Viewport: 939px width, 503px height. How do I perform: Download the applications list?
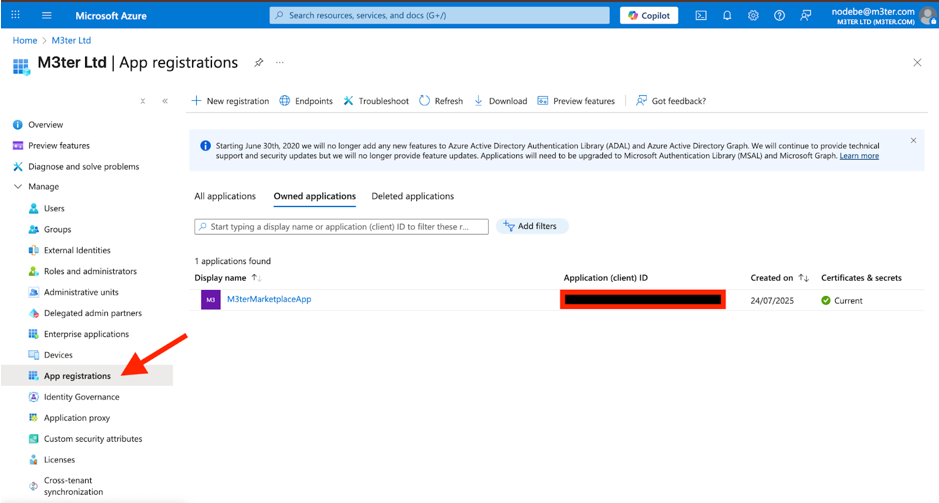pyautogui.click(x=501, y=101)
